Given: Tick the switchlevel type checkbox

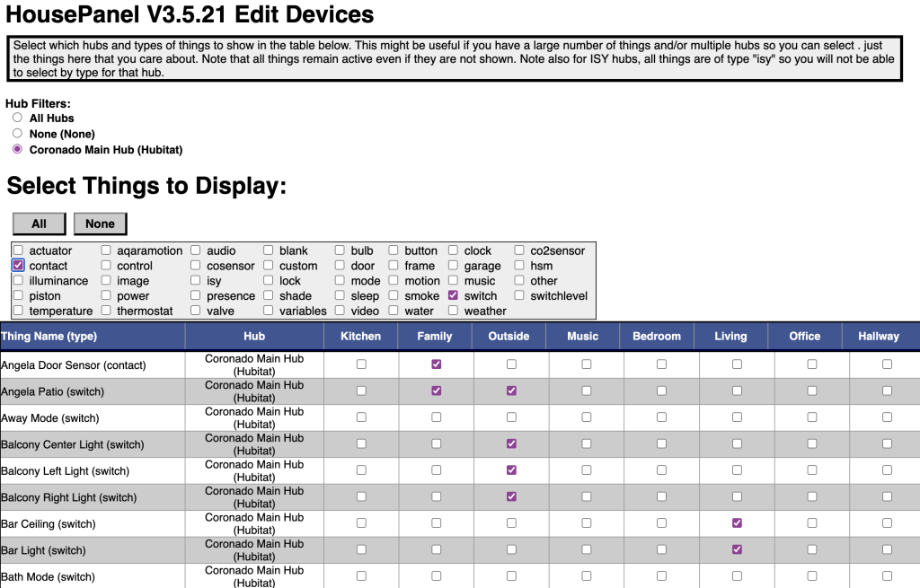Looking at the screenshot, I should pyautogui.click(x=519, y=295).
